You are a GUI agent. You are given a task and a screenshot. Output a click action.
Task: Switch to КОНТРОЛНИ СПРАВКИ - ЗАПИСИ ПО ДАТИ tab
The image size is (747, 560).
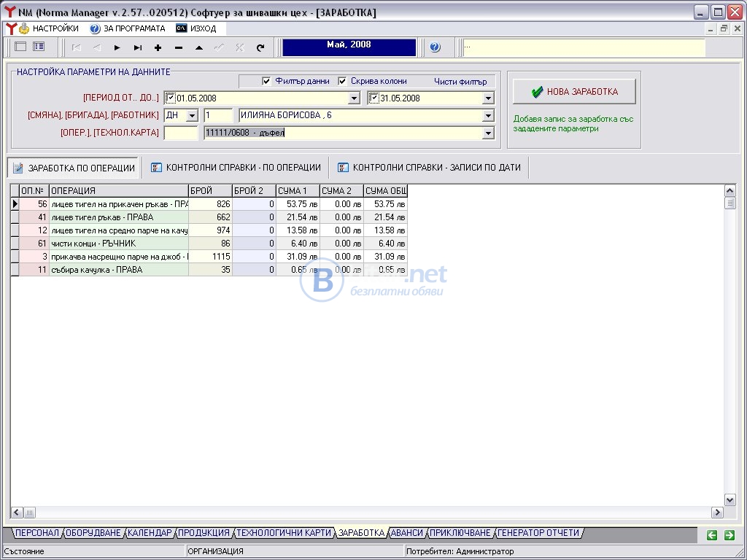click(429, 168)
